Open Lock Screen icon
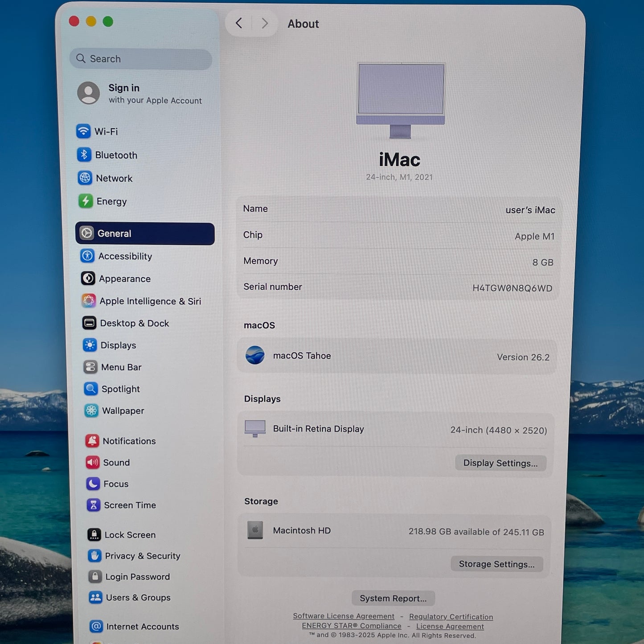Viewport: 644px width, 644px height. 94,534
